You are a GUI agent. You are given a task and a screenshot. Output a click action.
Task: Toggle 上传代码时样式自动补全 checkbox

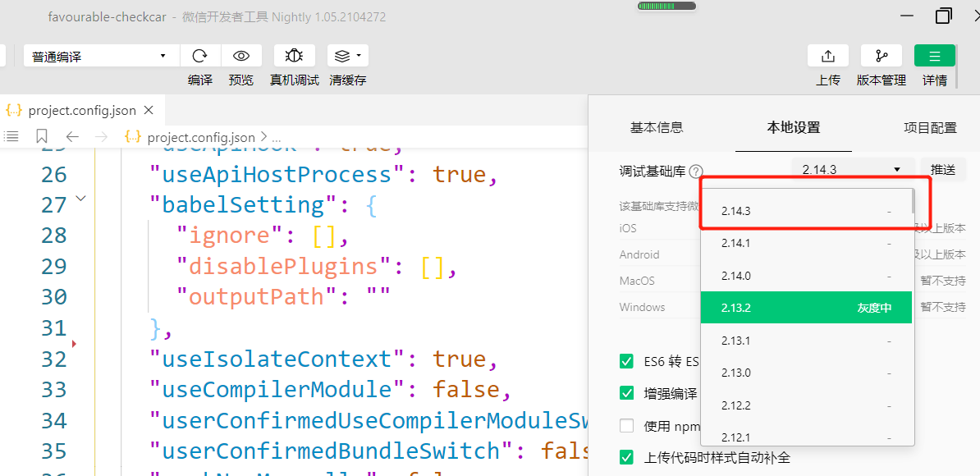coord(626,458)
